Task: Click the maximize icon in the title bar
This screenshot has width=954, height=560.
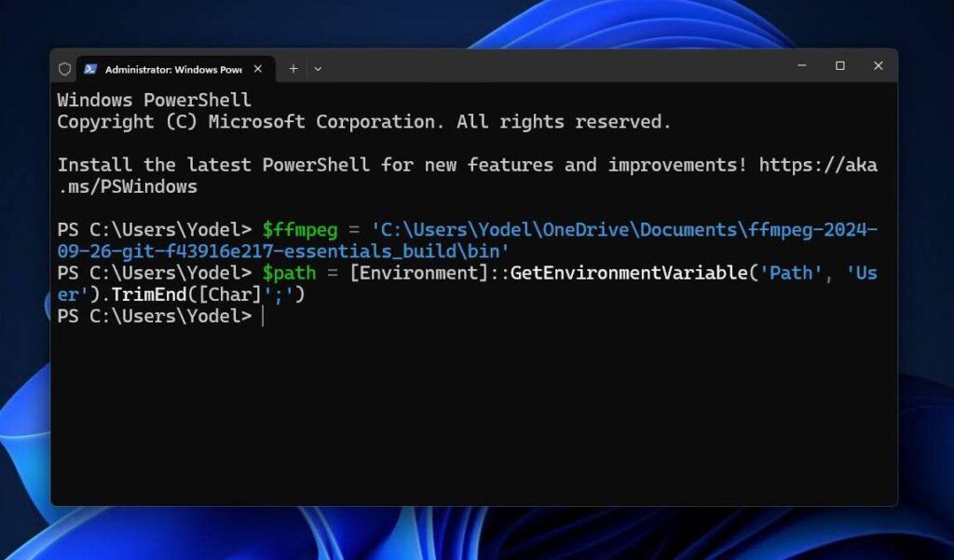Action: click(840, 66)
